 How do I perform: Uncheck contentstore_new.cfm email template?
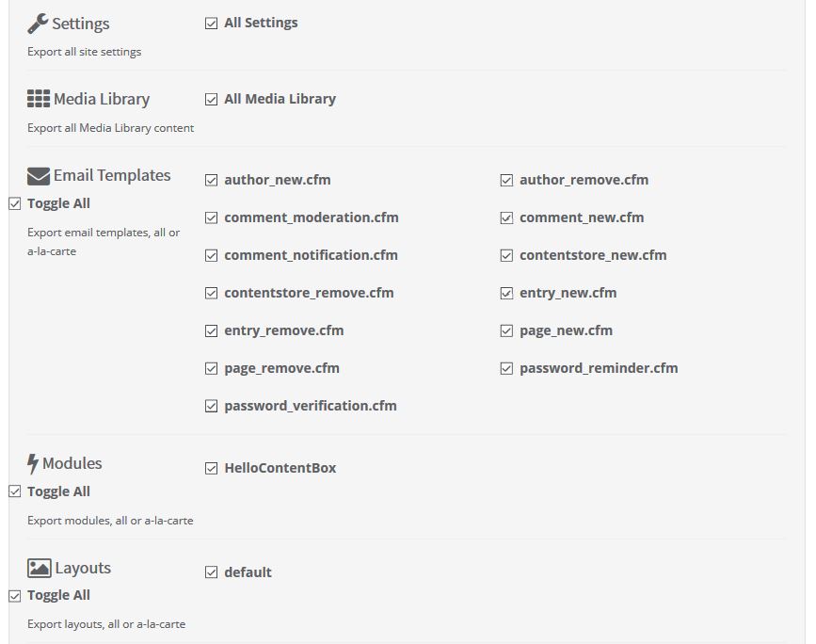coord(507,255)
